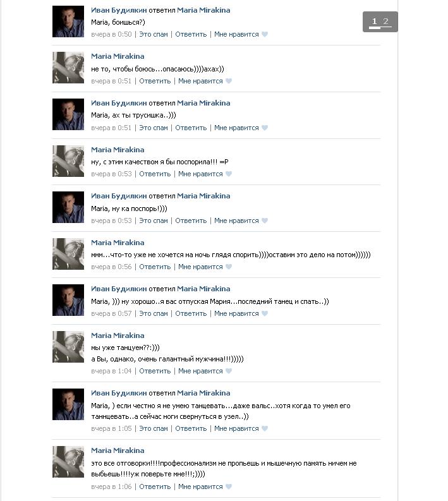Screen dimensions: 448x501
Task: Like the 'ах ты трусишка' comment heart
Action: coord(265,128)
